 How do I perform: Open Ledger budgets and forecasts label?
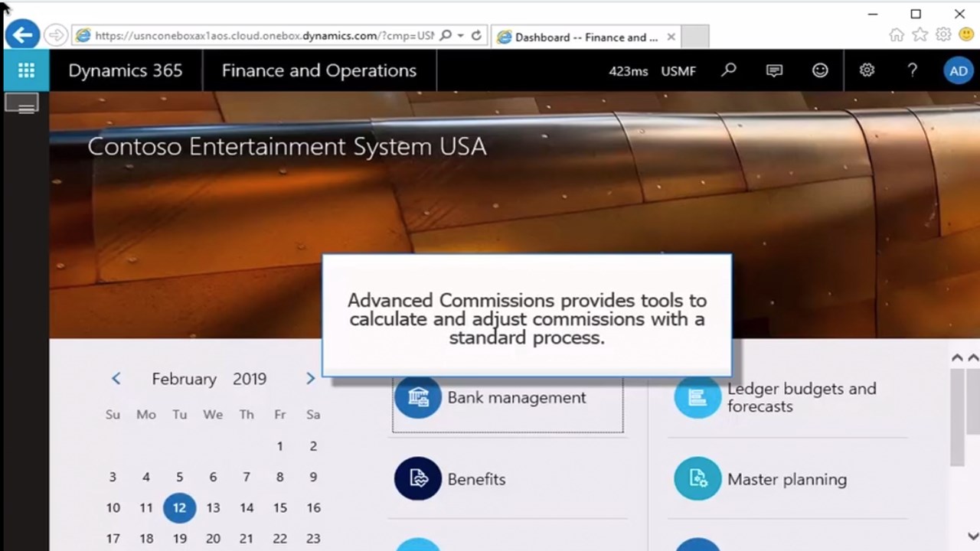[x=802, y=397]
